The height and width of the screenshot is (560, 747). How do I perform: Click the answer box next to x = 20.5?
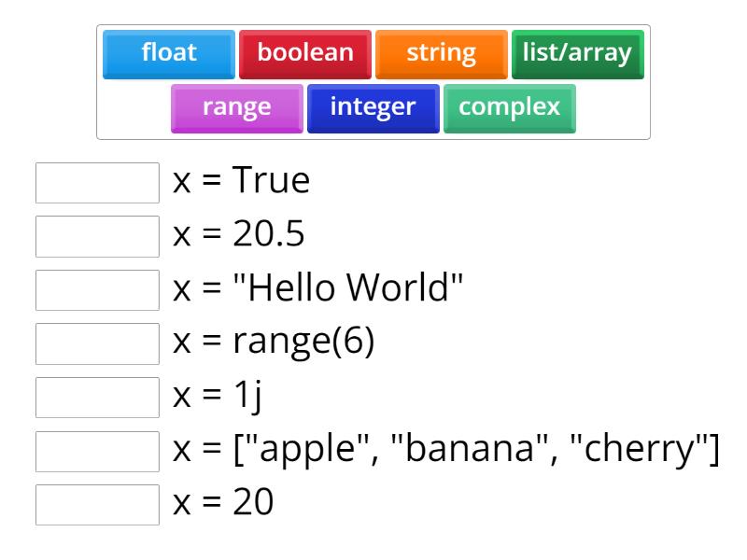coord(98,236)
